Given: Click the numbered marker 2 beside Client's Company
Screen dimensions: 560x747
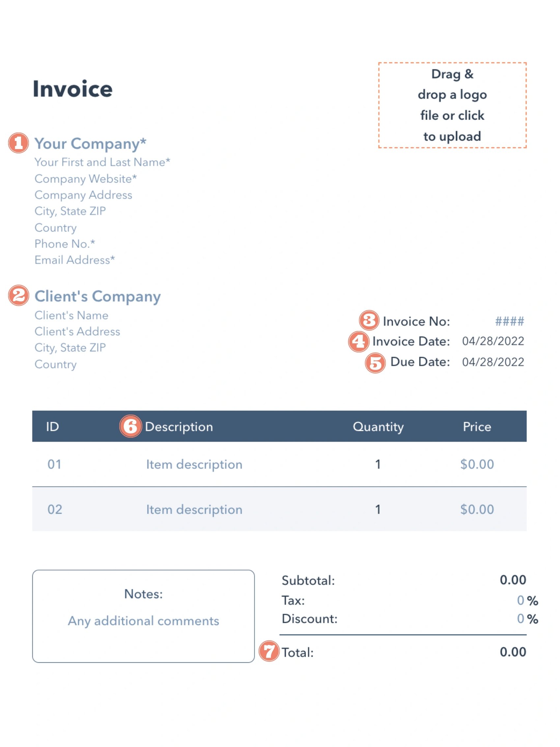Looking at the screenshot, I should (18, 295).
